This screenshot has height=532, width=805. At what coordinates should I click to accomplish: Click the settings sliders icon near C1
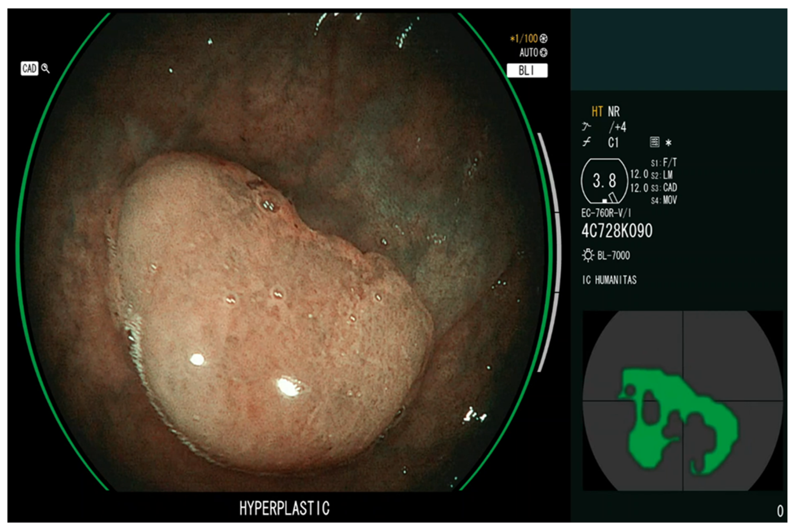pos(654,142)
